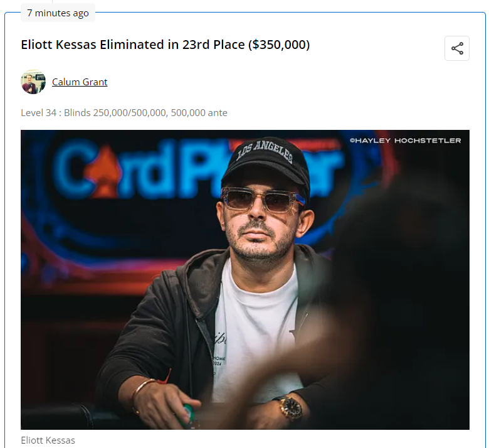This screenshot has width=489, height=448.
Task: Click the '500,000 ante' text
Action: 199,113
